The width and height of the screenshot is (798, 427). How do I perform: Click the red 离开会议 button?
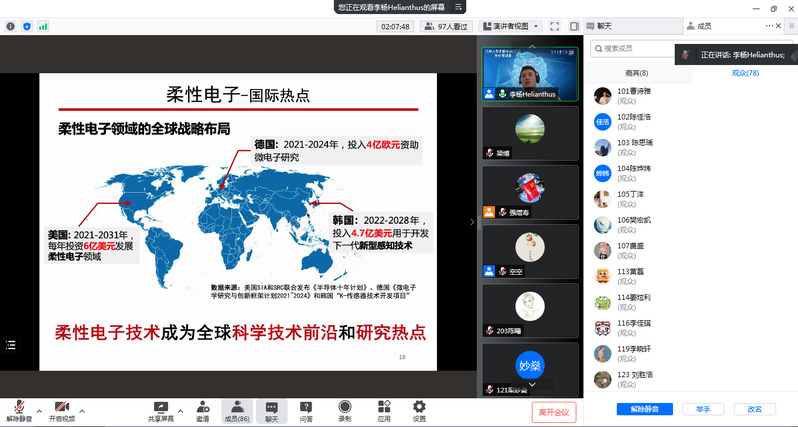553,411
